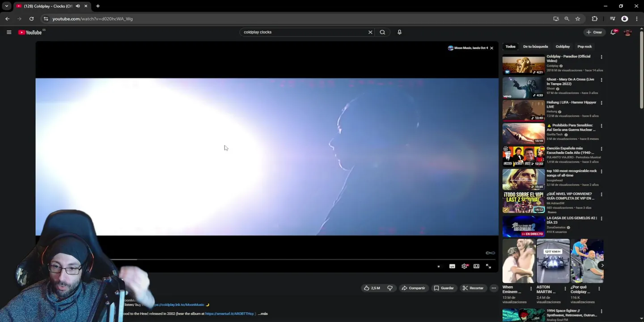Open options for Prohibido Para Sensibles video
The width and height of the screenshot is (644, 322).
pyautogui.click(x=602, y=126)
